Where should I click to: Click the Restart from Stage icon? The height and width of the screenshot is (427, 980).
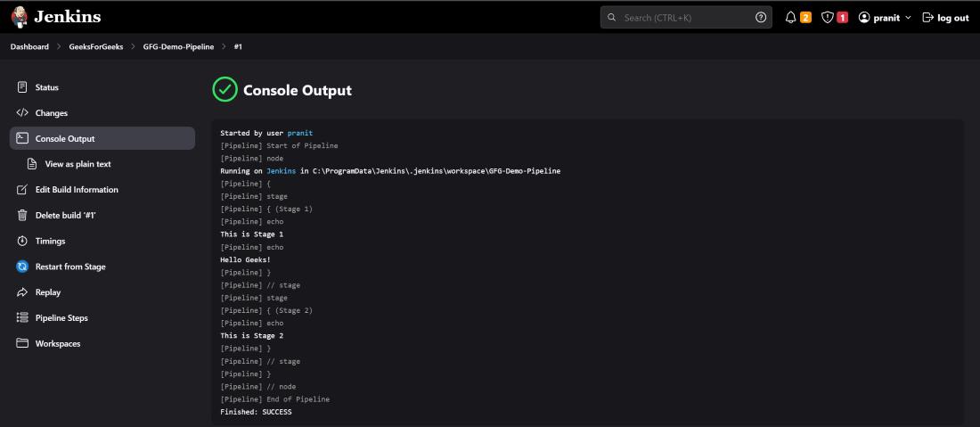coord(22,267)
